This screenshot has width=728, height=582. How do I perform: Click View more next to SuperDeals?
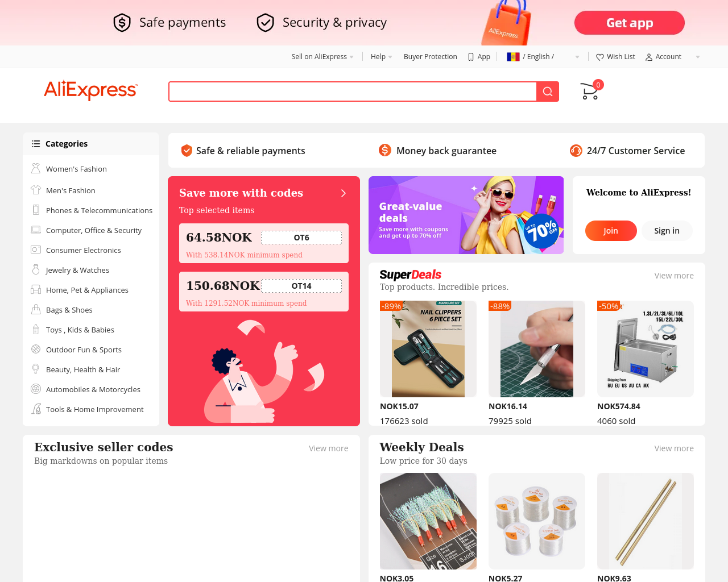coord(674,276)
